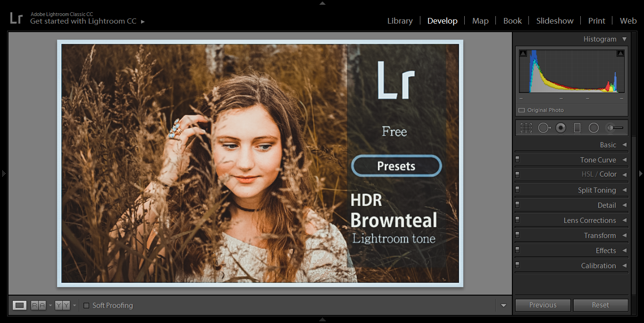
Task: Select the Radial Filter tool
Action: tap(594, 127)
